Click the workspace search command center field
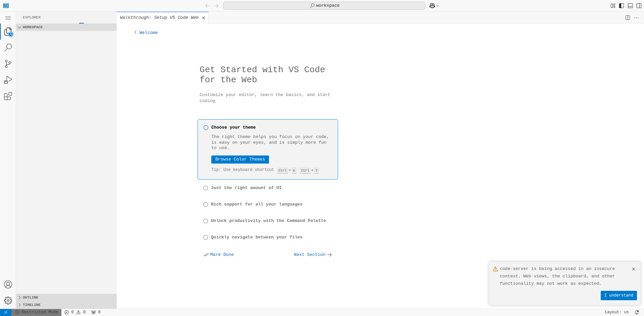This screenshot has height=316, width=644. 324,6
